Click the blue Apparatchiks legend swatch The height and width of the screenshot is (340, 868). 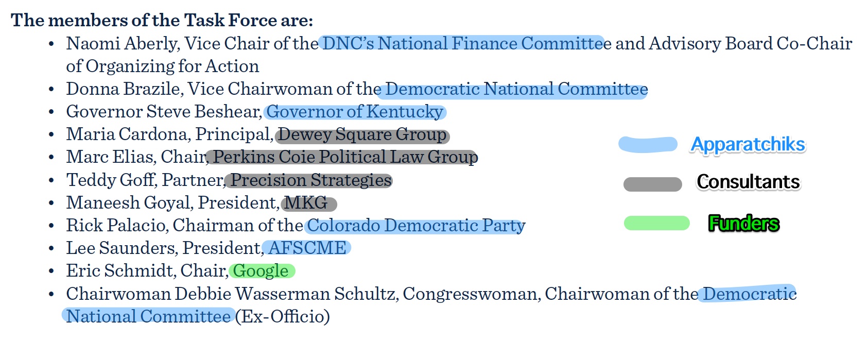pos(648,144)
